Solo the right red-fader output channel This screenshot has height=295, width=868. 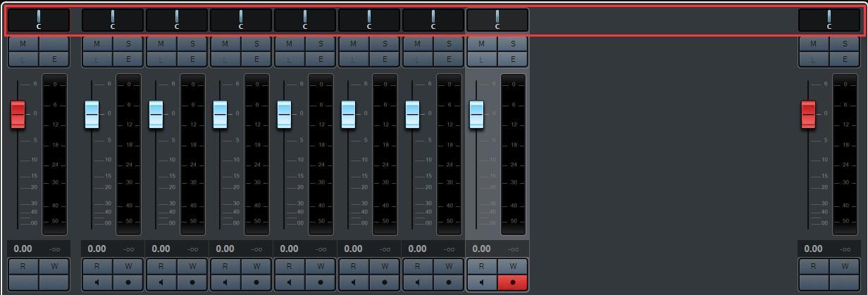click(844, 44)
